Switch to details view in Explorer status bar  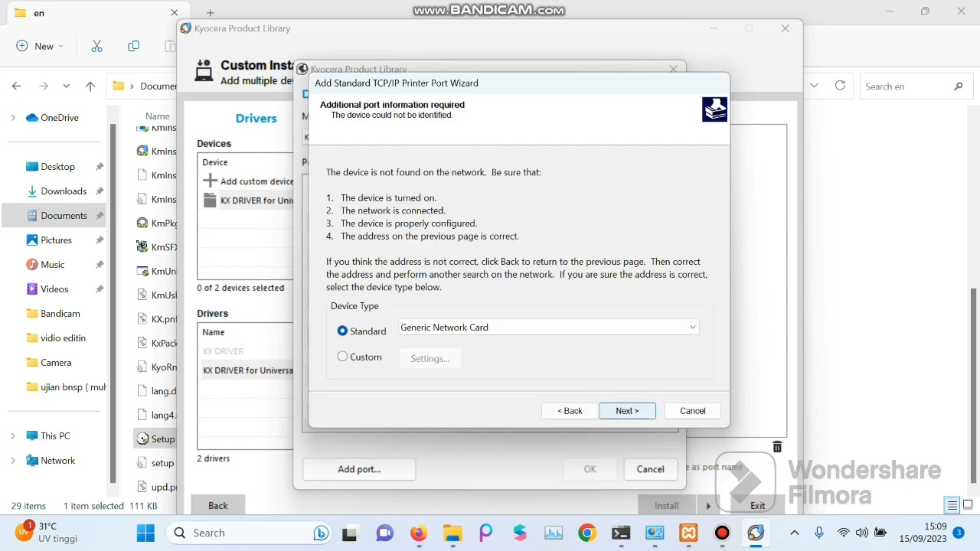pos(952,506)
